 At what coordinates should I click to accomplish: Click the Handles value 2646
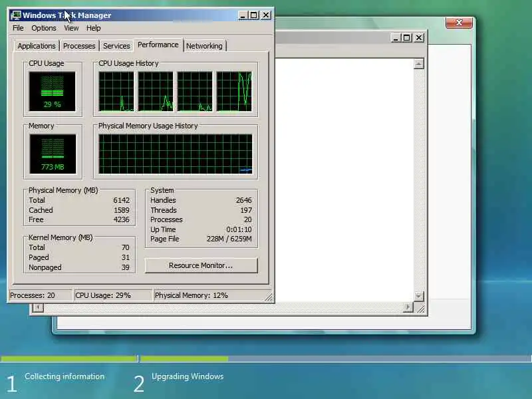243,200
